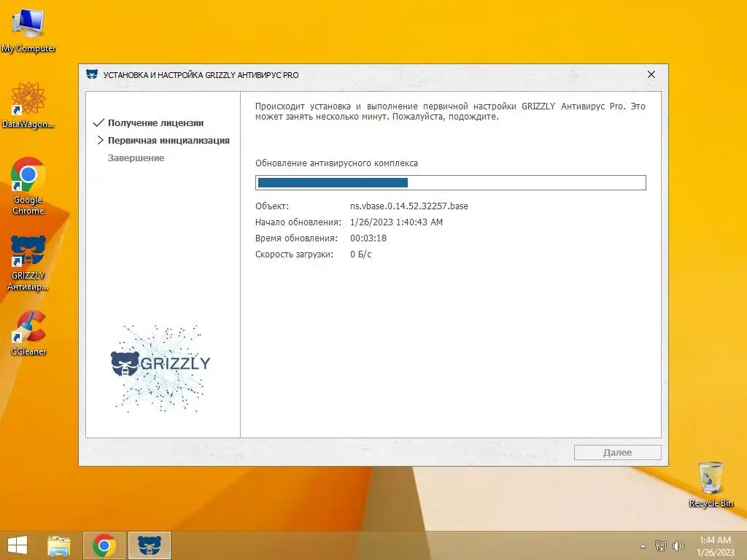This screenshot has width=747, height=560.
Task: Close the GRIZZLY installer window
Action: 651,74
